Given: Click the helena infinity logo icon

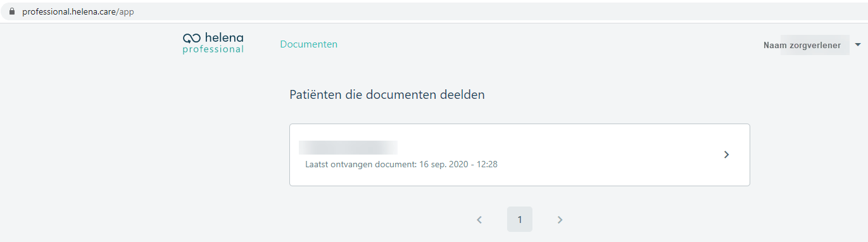Looking at the screenshot, I should pyautogui.click(x=192, y=39).
